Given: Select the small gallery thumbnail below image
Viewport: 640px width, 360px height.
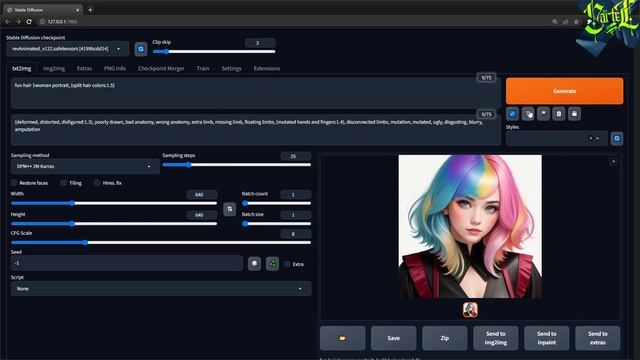Looking at the screenshot, I should pos(470,310).
